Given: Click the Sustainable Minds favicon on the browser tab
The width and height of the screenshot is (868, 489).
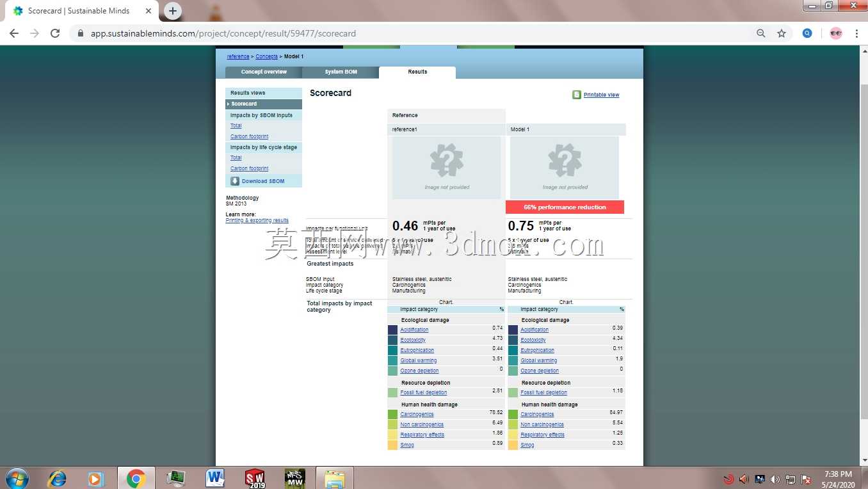Looking at the screenshot, I should [18, 11].
